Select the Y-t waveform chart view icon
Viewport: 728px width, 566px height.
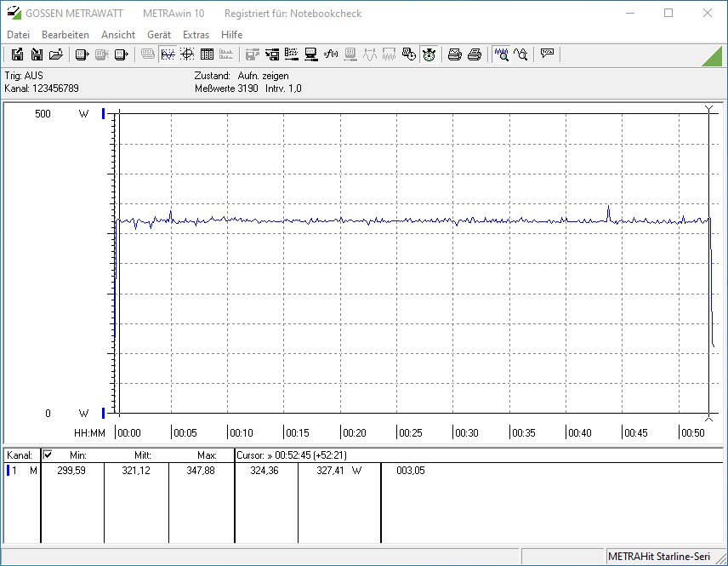point(168,54)
